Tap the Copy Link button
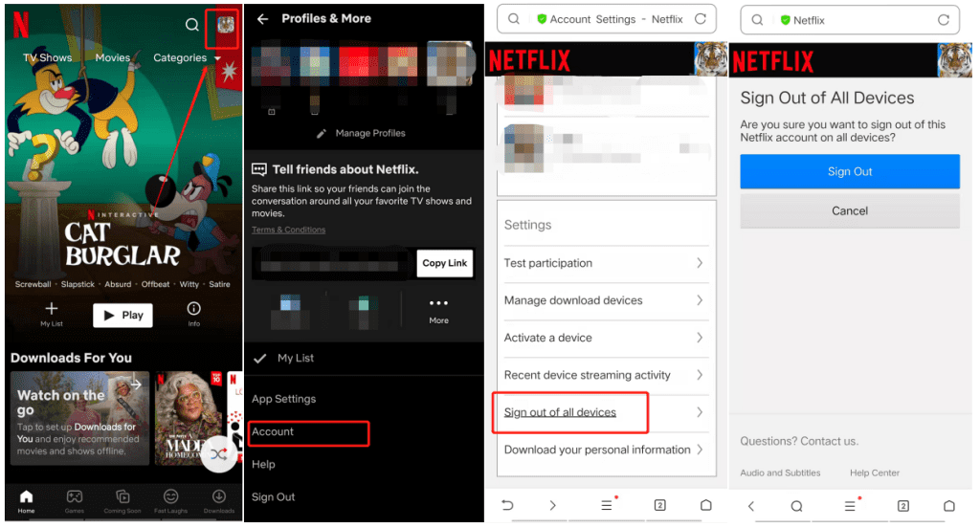This screenshot has width=980, height=527. point(444,263)
